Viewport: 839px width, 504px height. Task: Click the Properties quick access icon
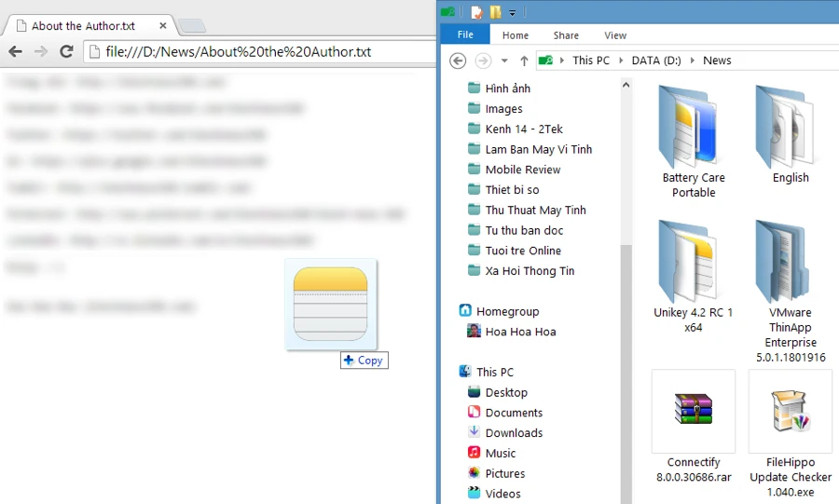click(476, 12)
